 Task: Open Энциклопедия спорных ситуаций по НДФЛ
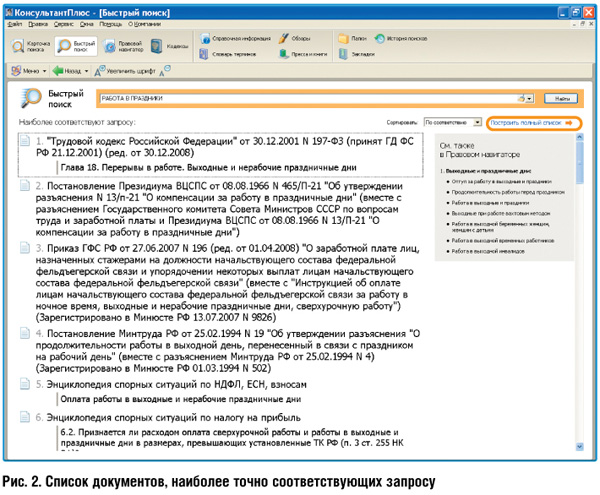[x=176, y=384]
